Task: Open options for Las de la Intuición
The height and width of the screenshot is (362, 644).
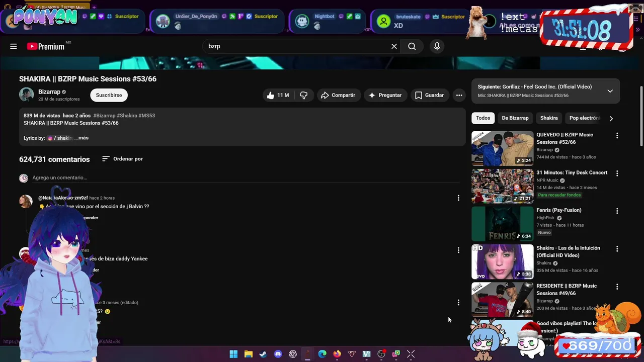Action: pyautogui.click(x=617, y=249)
